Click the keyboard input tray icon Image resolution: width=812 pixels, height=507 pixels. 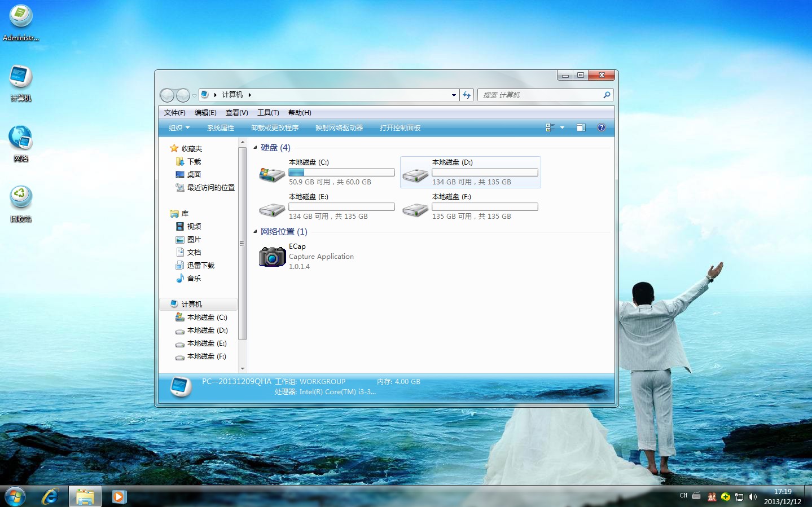[x=696, y=496]
